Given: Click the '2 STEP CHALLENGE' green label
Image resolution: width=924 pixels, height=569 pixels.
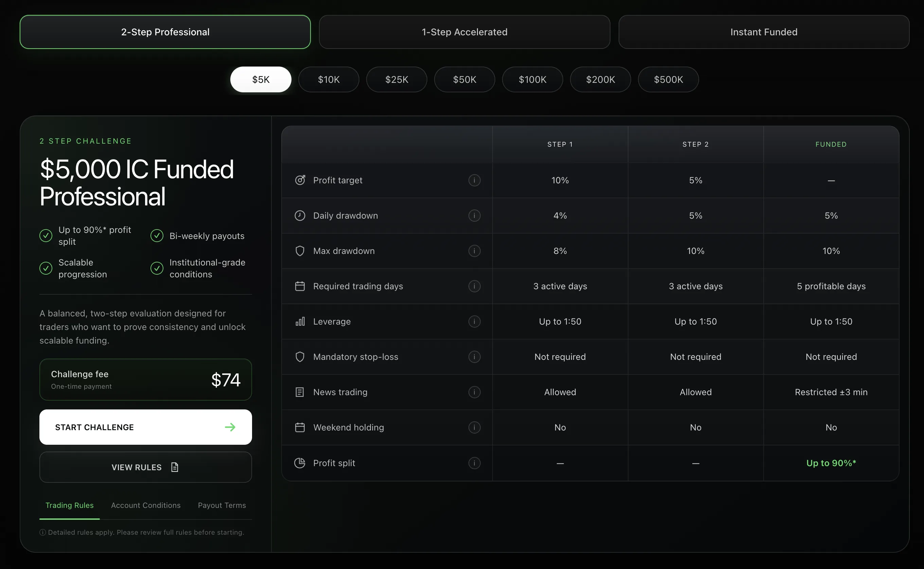Looking at the screenshot, I should (86, 141).
